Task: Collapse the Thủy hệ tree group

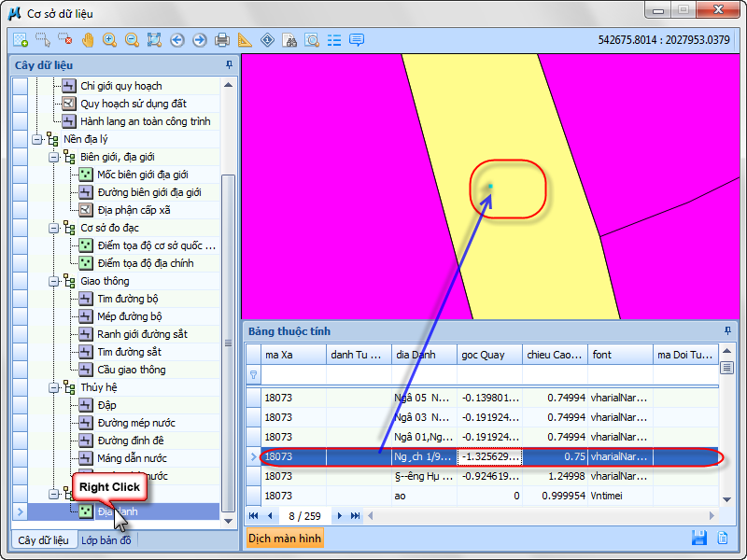Action: [54, 387]
